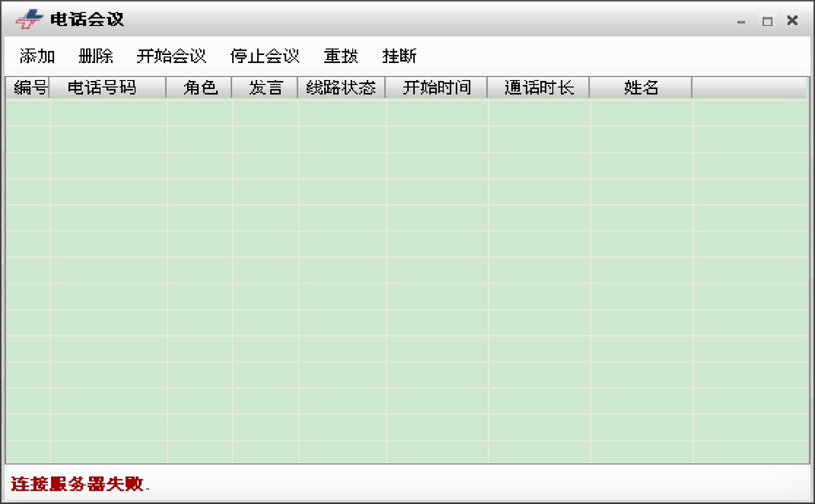
Task: Click the 发言 column header
Action: (265, 87)
